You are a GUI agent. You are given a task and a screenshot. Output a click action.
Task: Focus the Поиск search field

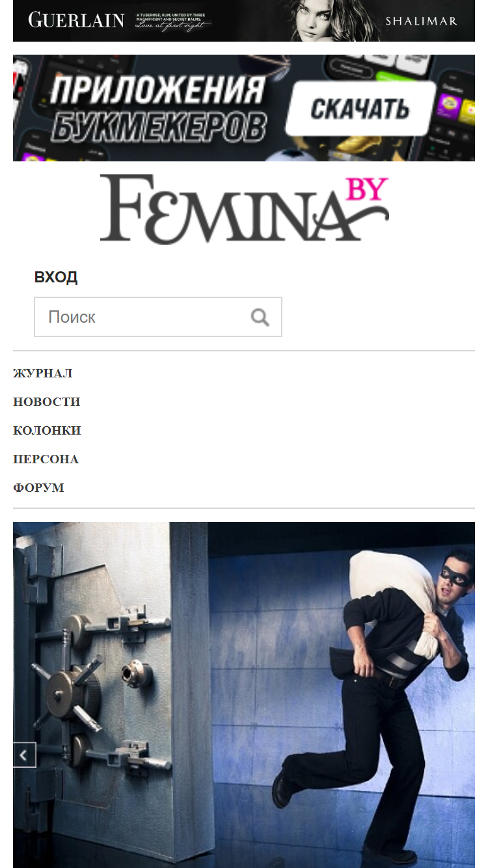[x=158, y=317]
